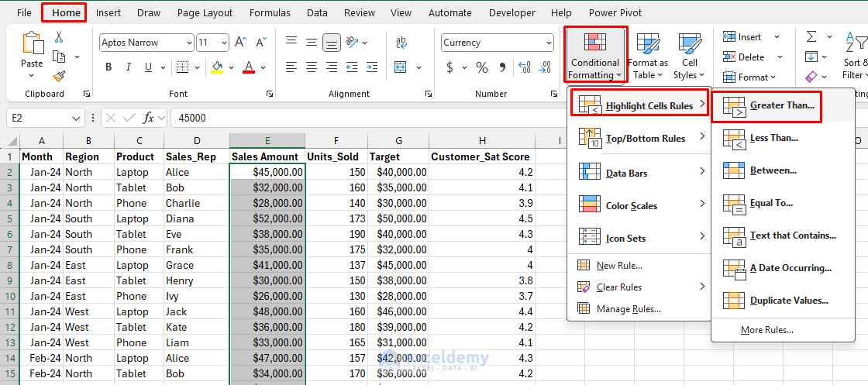868x385 pixels.
Task: Open the Home ribbon tab
Action: pyautogui.click(x=65, y=12)
